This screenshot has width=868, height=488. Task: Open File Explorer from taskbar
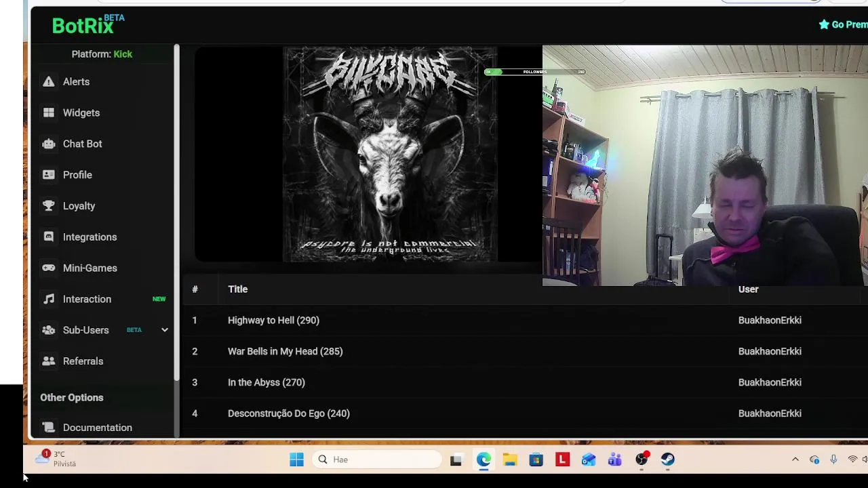coord(510,460)
